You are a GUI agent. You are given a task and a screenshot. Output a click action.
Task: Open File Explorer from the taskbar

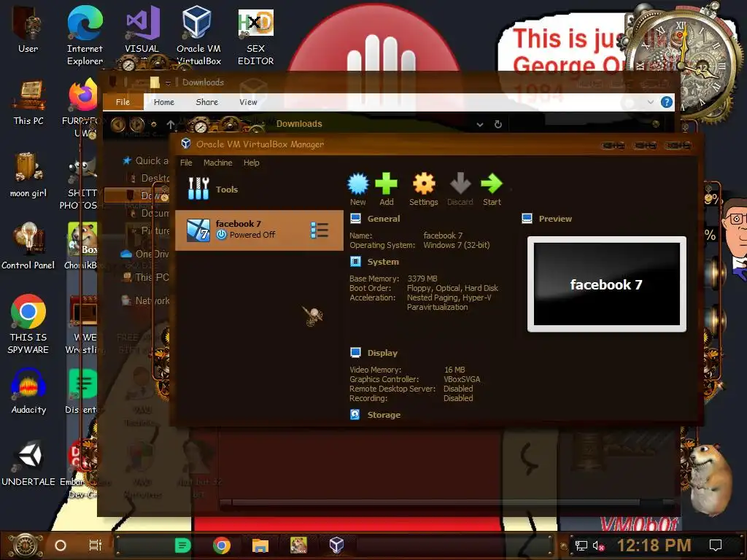click(260, 545)
